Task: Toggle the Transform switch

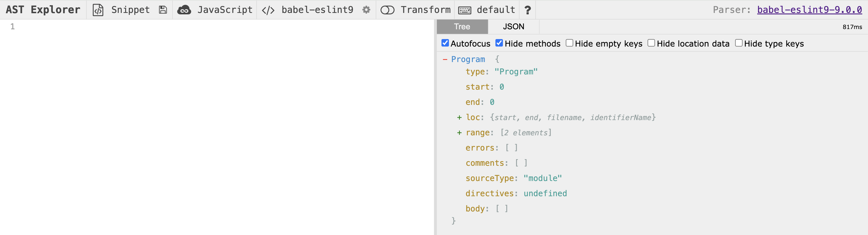Action: (x=387, y=10)
